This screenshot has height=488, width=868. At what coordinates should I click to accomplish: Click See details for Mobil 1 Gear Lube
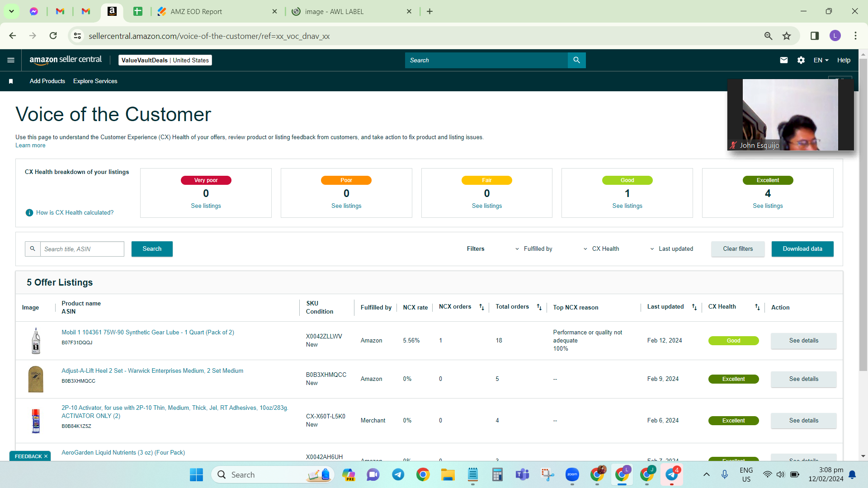click(804, 341)
